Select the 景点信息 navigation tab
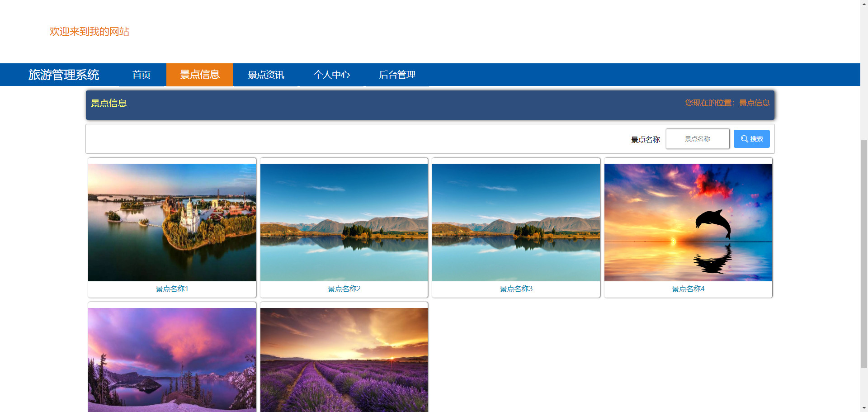 (200, 75)
